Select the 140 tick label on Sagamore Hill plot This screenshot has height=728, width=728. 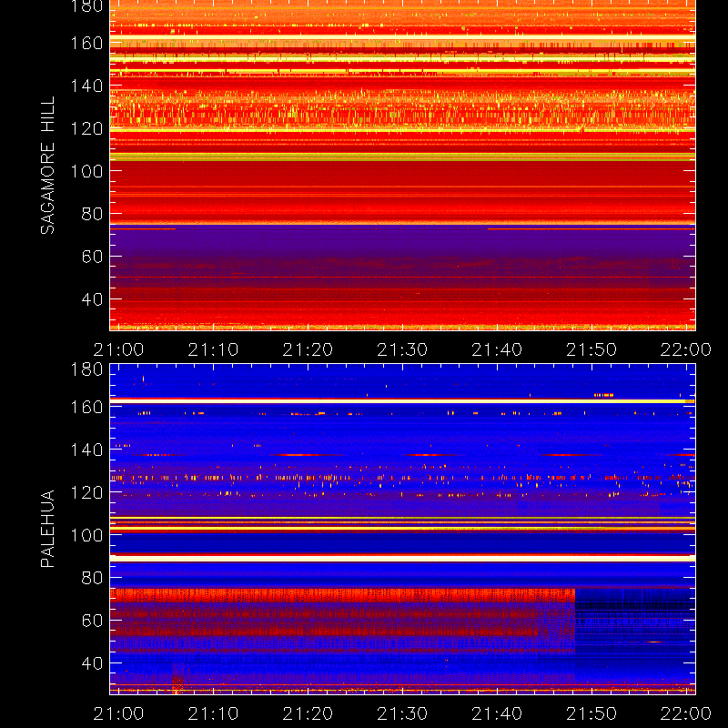(x=86, y=86)
